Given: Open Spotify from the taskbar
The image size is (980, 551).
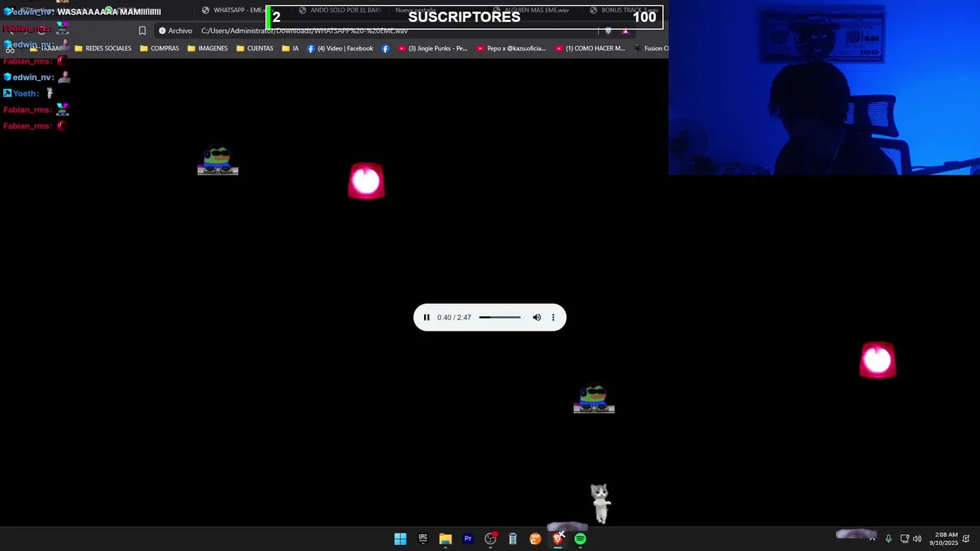Looking at the screenshot, I should click(x=580, y=539).
